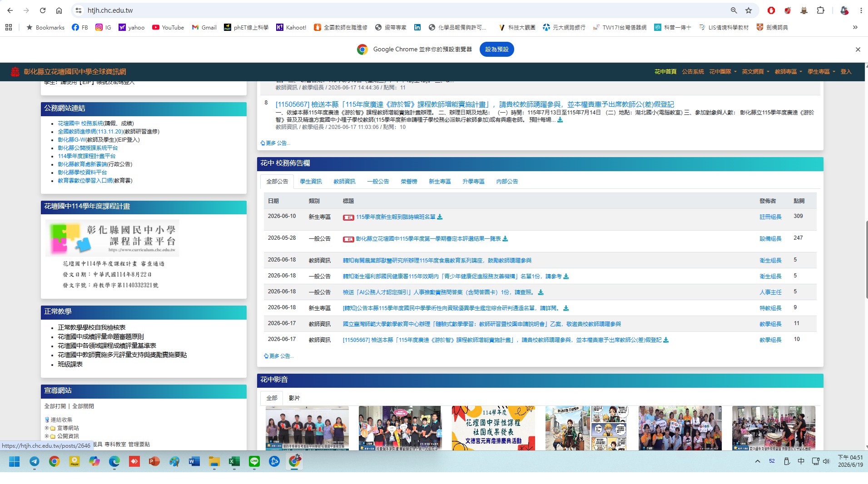Open the Gmail bookmark
Image resolution: width=868 pixels, height=484 pixels.
(x=204, y=27)
